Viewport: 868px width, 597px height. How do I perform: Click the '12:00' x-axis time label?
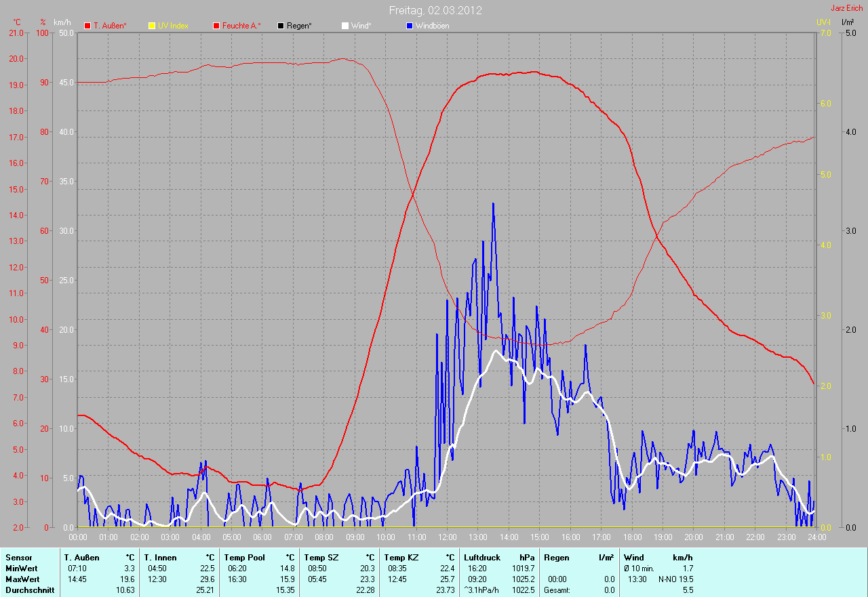coord(447,537)
